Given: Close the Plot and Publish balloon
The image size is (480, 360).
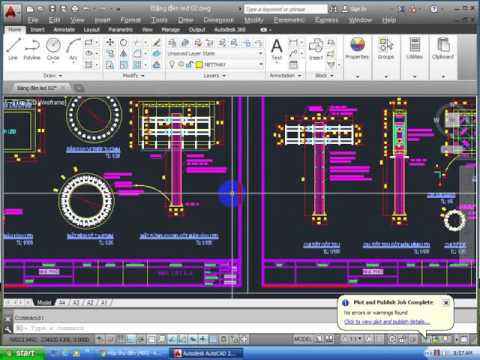Looking at the screenshot, I should 446,302.
